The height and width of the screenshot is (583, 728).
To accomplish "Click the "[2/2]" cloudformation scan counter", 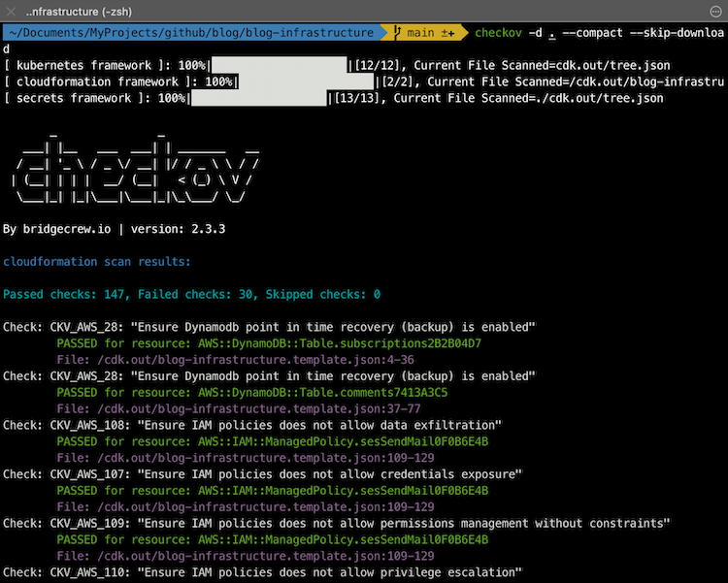I will coord(397,81).
